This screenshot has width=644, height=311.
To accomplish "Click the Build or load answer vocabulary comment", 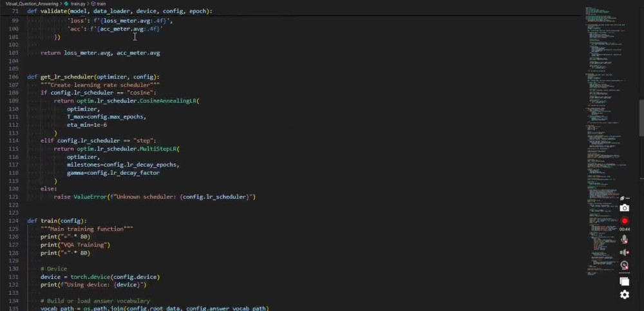I will [95, 301].
